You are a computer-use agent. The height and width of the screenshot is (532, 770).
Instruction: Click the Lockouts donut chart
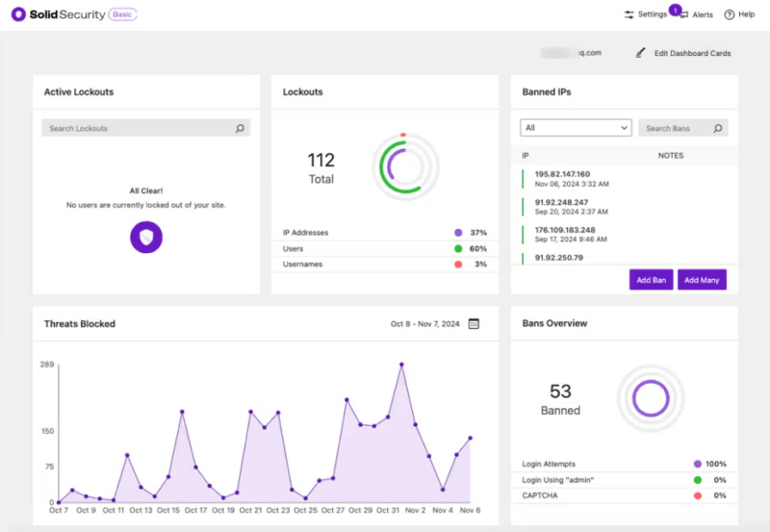click(405, 166)
